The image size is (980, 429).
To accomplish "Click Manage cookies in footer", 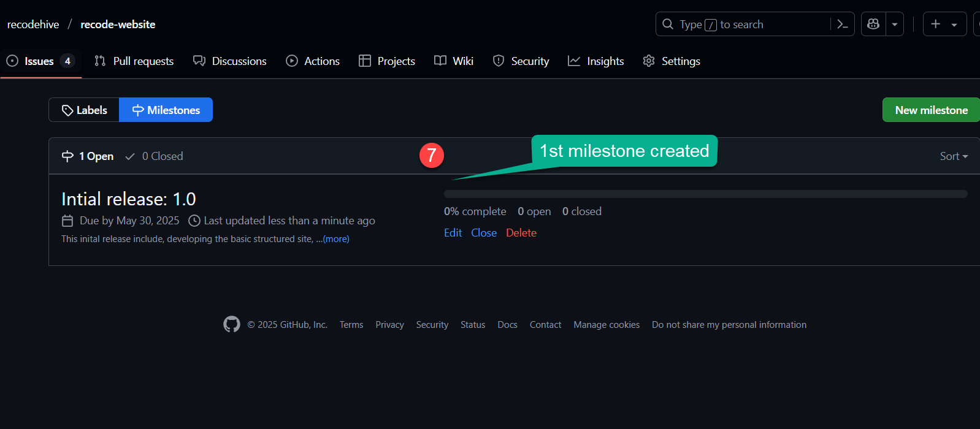I will pos(607,325).
